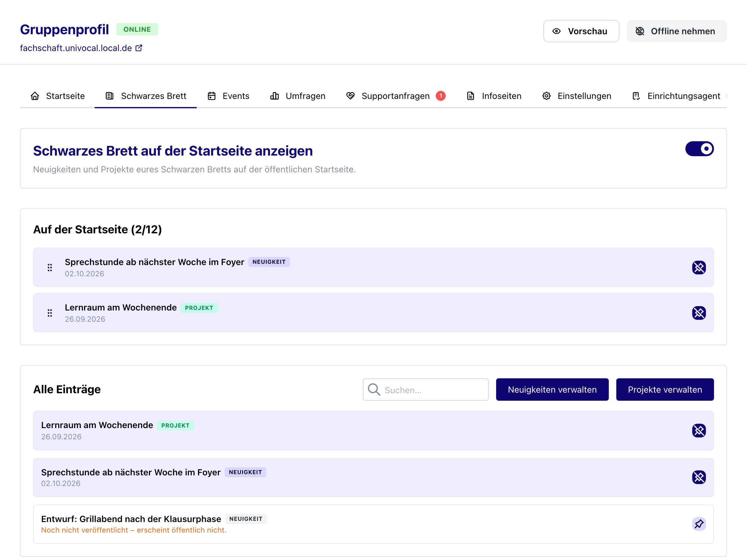
Task: Switch to the Einrichtungsagent tab
Action: 676,96
